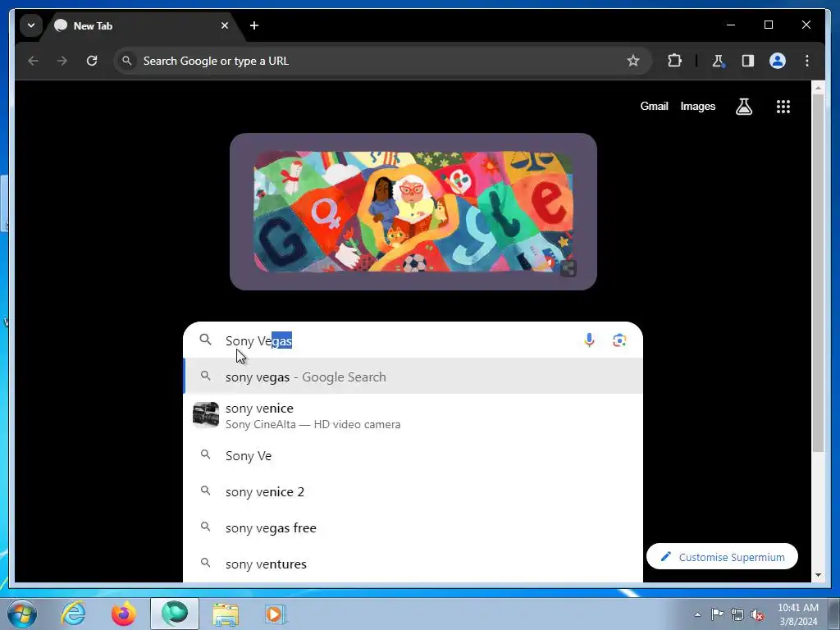
Task: Share the Google Doodle
Action: pos(568,268)
